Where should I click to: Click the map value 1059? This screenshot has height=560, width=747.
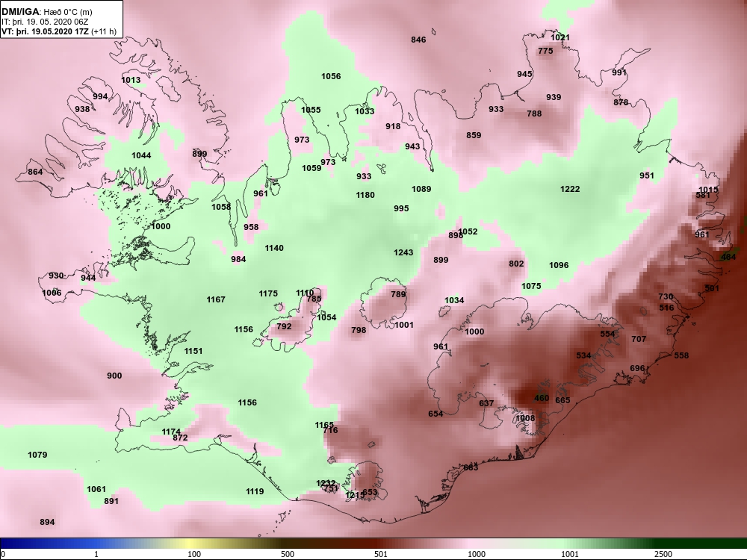click(x=311, y=168)
